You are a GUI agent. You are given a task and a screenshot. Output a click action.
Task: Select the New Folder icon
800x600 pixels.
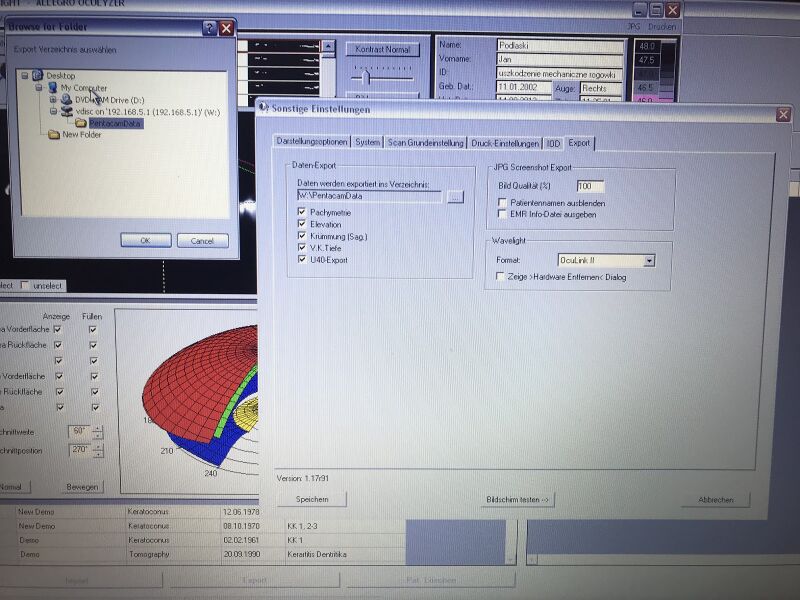point(53,135)
